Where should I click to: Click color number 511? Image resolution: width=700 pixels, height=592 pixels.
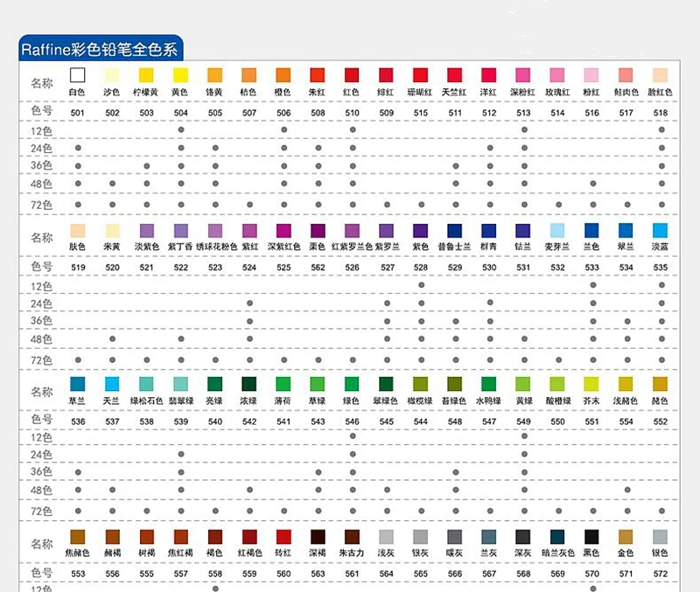tap(455, 113)
